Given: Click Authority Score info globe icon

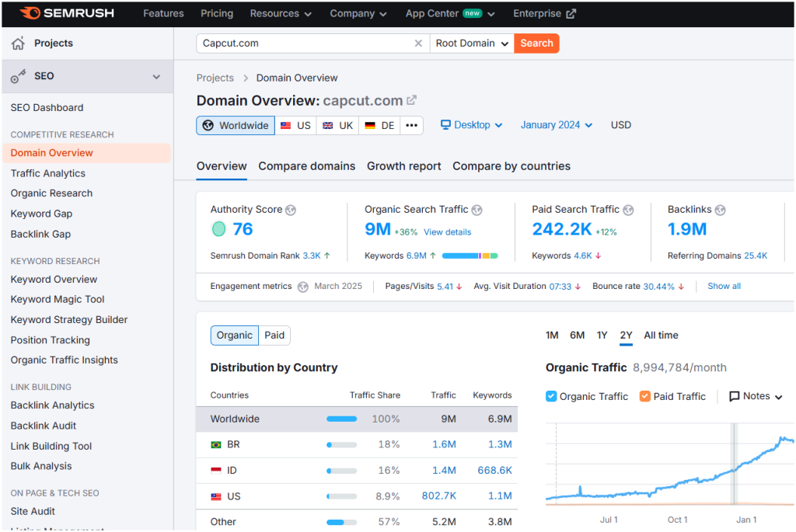Looking at the screenshot, I should coord(291,210).
